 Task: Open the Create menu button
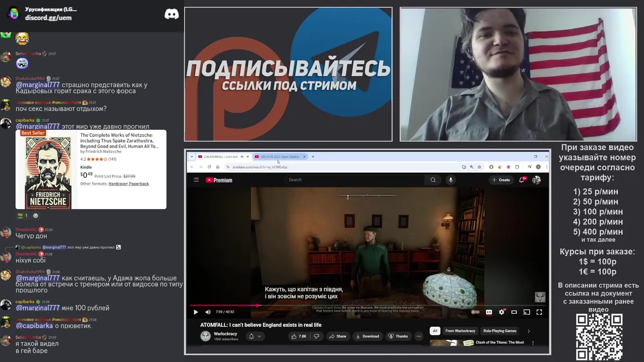(x=501, y=179)
